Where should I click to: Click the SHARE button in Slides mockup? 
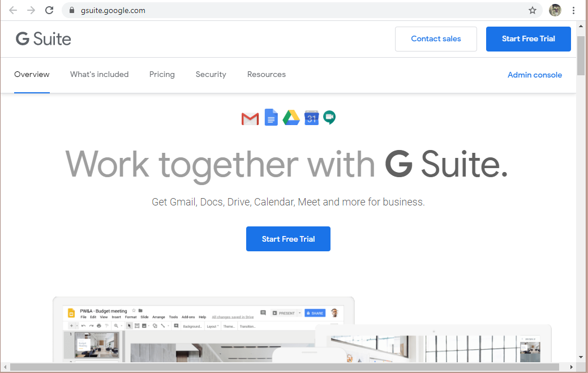tap(315, 313)
